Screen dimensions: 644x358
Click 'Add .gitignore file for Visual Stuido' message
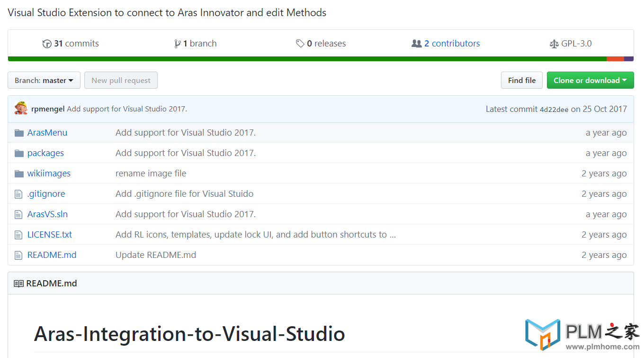point(184,194)
